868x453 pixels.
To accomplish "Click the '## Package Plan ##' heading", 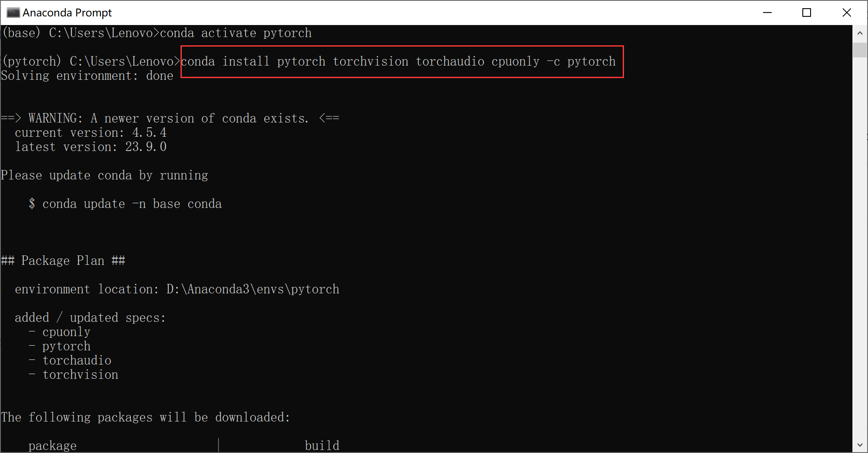I will tap(63, 261).
